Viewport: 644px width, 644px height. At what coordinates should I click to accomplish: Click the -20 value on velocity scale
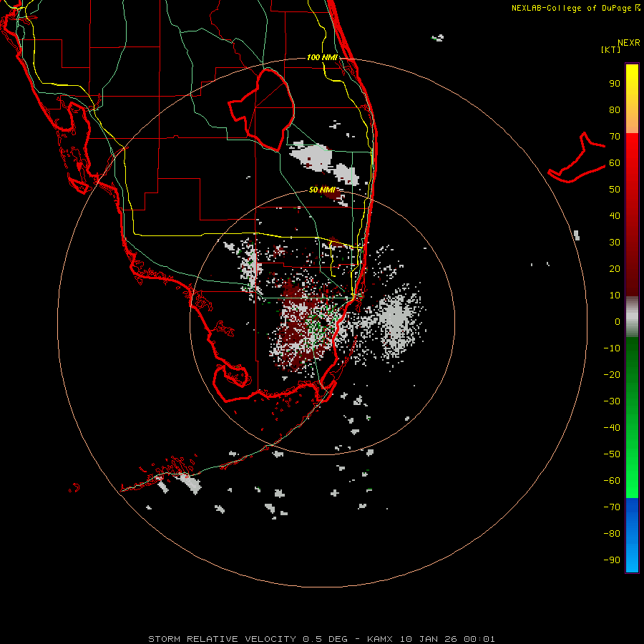click(x=612, y=375)
